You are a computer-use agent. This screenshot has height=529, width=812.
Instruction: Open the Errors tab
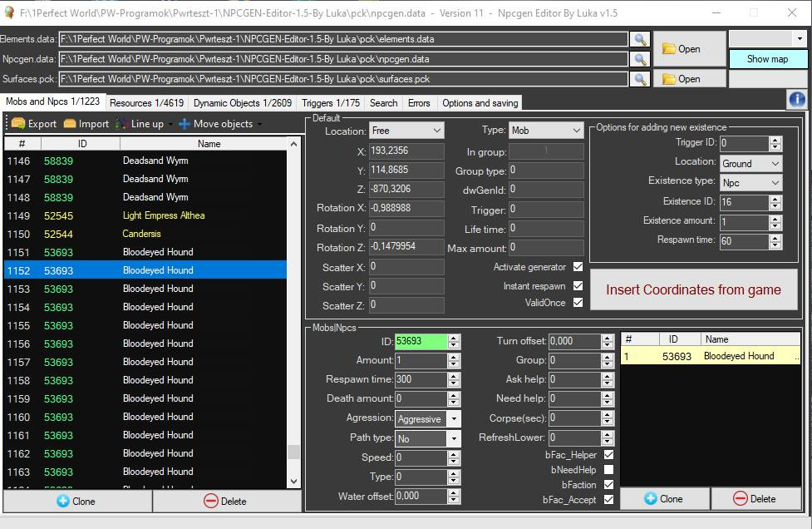[x=419, y=103]
